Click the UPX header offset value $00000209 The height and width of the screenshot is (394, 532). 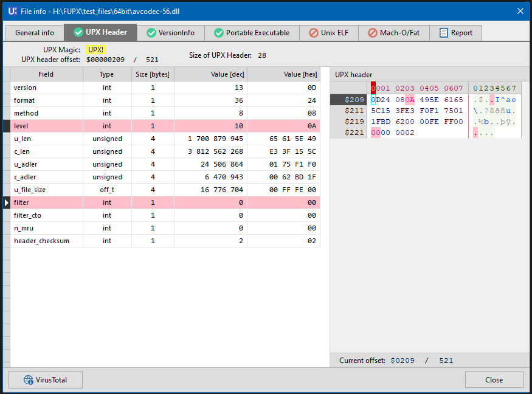pyautogui.click(x=106, y=60)
